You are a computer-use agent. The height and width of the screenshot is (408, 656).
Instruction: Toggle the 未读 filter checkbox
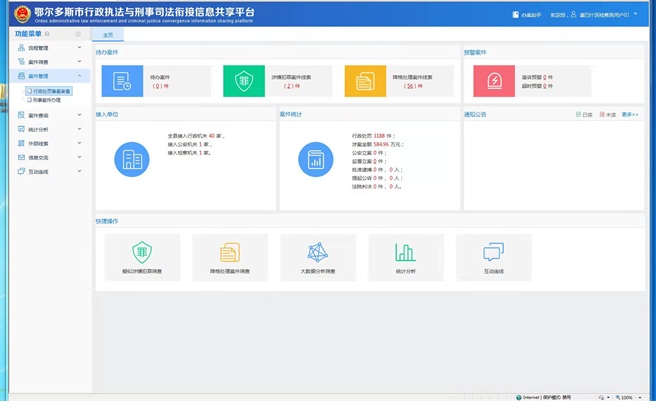[602, 114]
